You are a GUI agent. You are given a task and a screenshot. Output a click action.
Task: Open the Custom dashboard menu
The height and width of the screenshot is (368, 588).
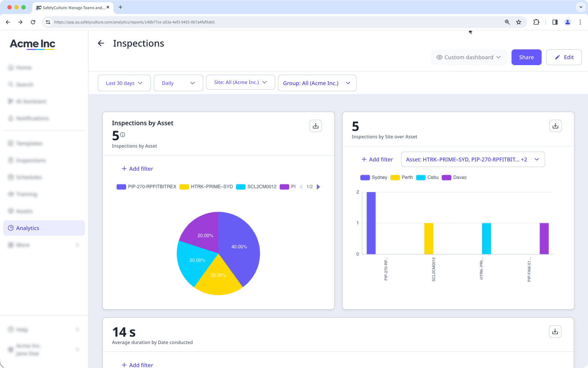coord(469,57)
